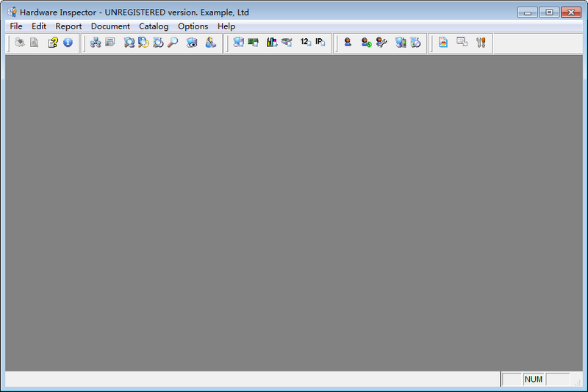Click the colorful books icon
Screen dimensions: 588x392
(272, 43)
